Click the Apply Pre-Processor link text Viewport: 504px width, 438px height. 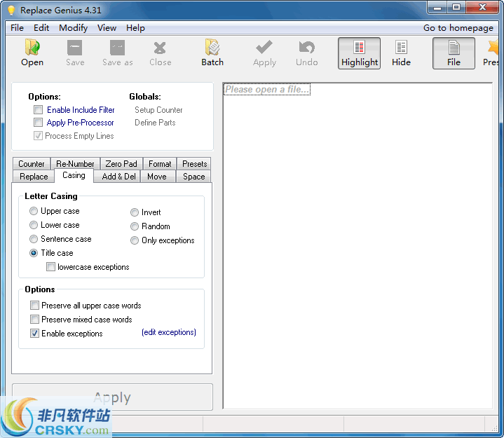pyautogui.click(x=81, y=123)
